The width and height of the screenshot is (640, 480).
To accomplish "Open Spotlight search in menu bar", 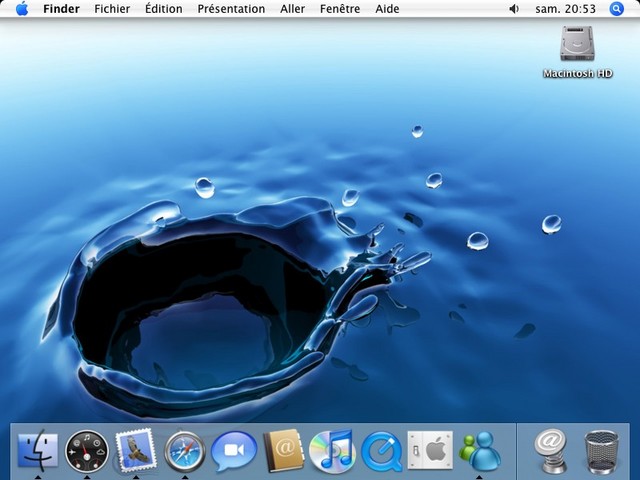I will [616, 9].
